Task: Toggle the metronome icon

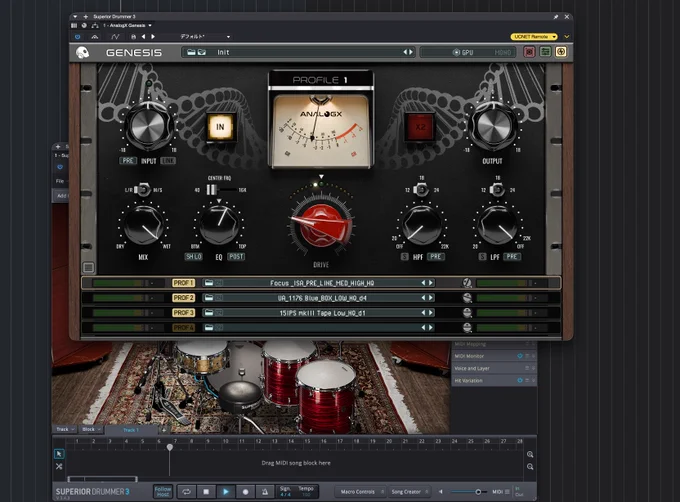Action: click(x=265, y=492)
